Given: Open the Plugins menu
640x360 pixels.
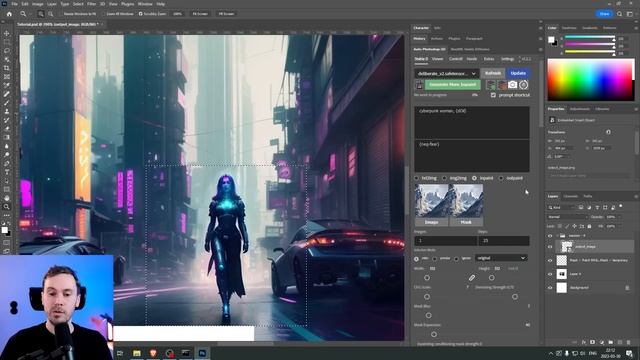Looking at the screenshot, I should pyautogui.click(x=127, y=4).
